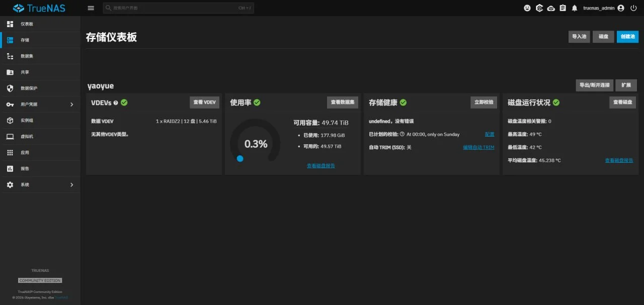Screen dimensions: 644x305
Task: Click the 存储健康 green status checkmark
Action: [403, 103]
